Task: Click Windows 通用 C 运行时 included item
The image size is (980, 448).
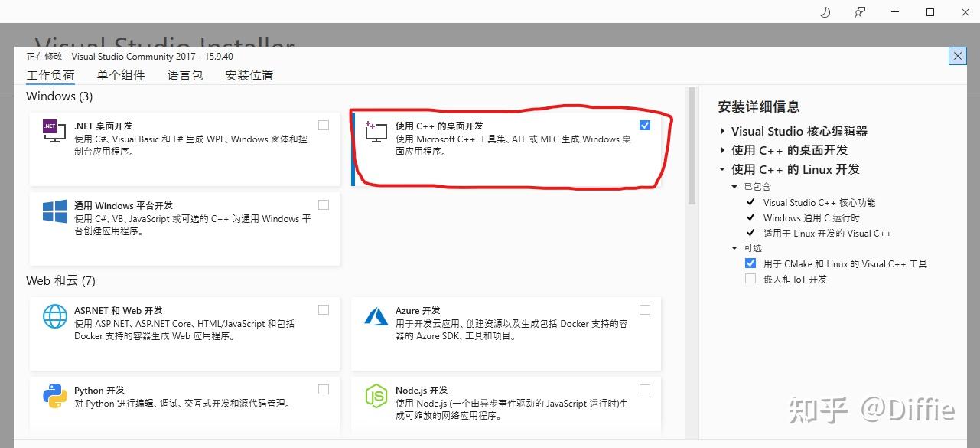Action: pos(812,218)
